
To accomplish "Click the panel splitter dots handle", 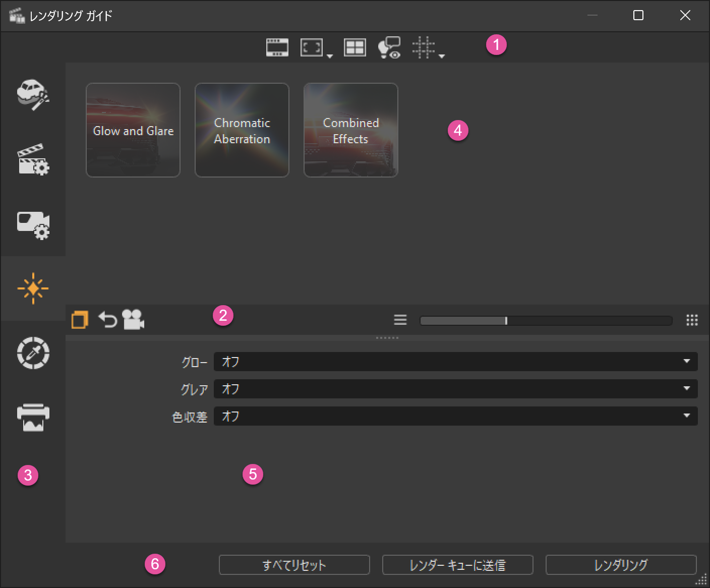I will 387,338.
